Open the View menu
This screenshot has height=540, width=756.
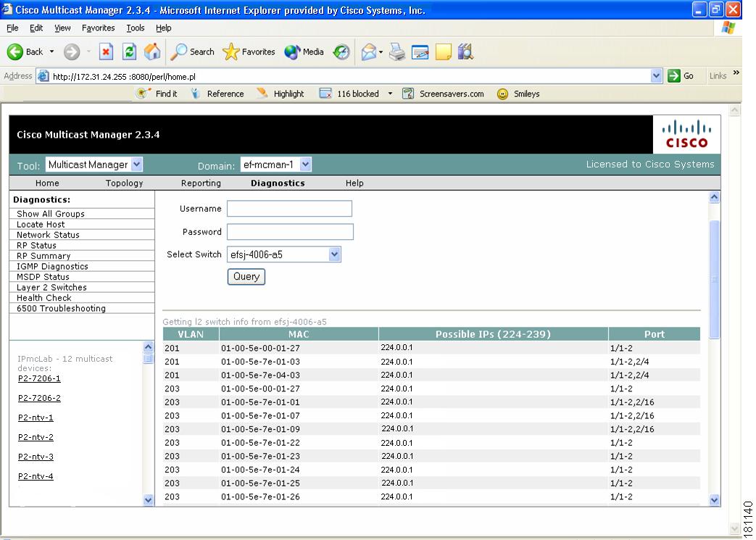pos(62,28)
